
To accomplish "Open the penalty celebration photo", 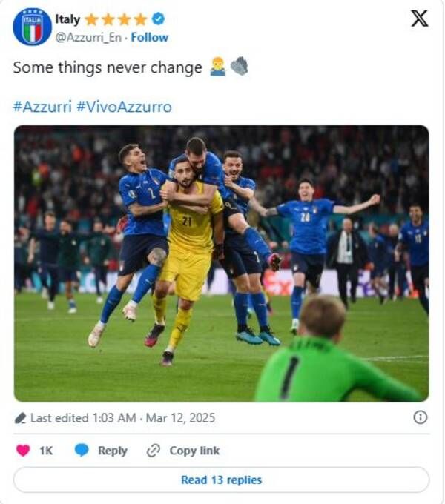I will 221,263.
